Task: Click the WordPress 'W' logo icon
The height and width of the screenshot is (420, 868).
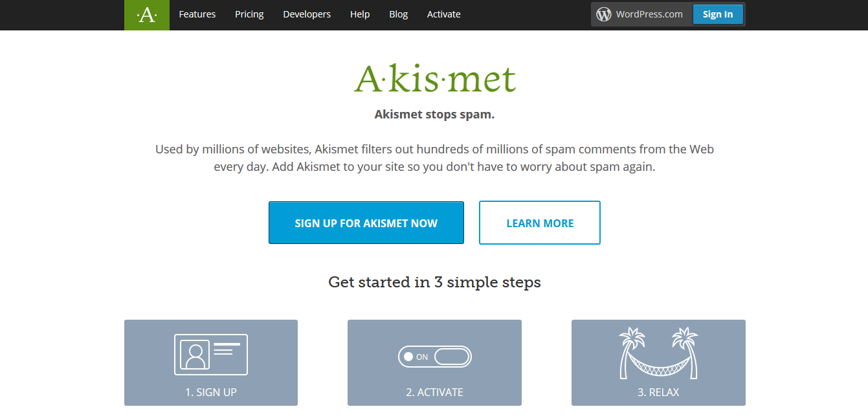Action: click(x=604, y=14)
